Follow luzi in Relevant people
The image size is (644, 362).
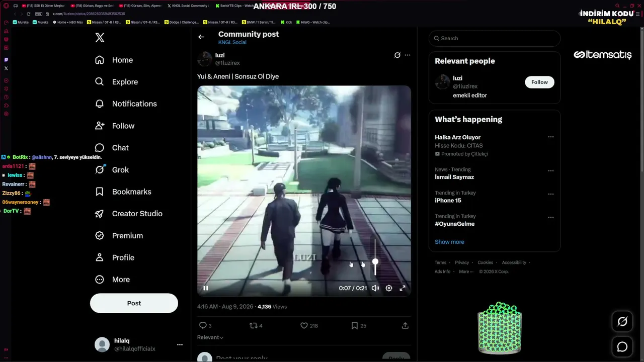[539, 82]
